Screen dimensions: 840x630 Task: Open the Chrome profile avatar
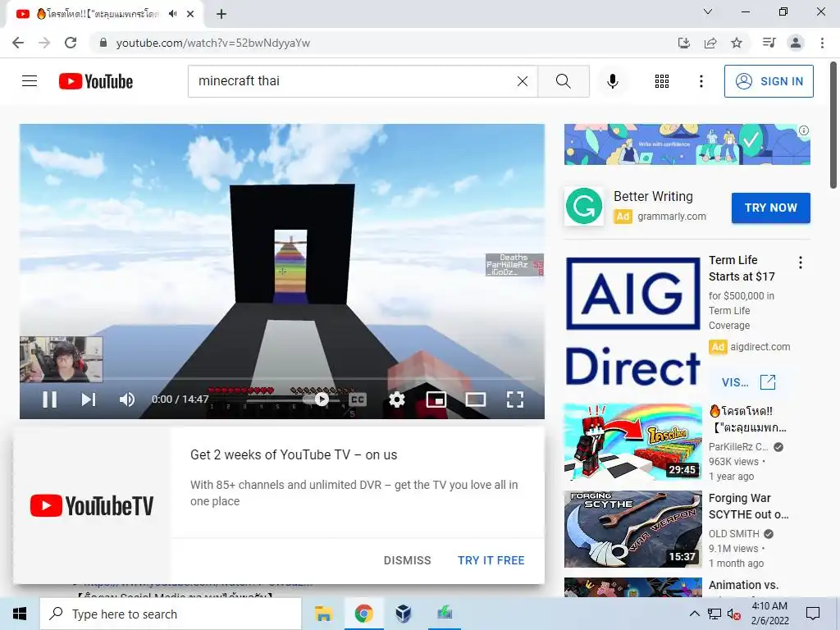[x=796, y=43]
